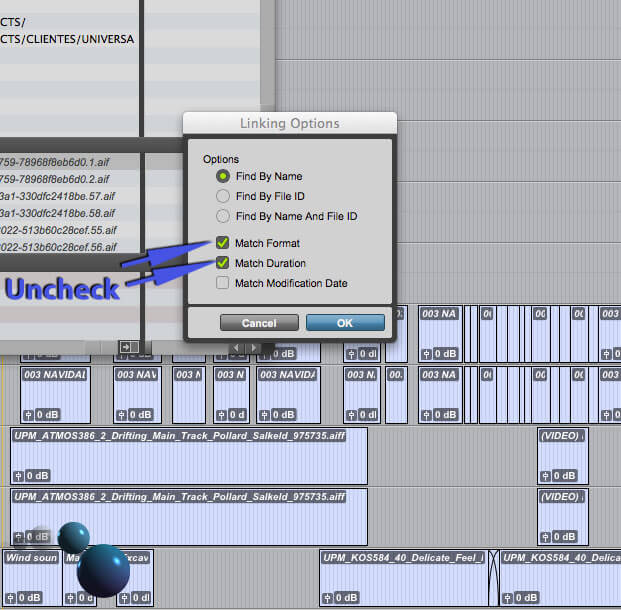Click the right scroll arrow under the dialog

(253, 348)
